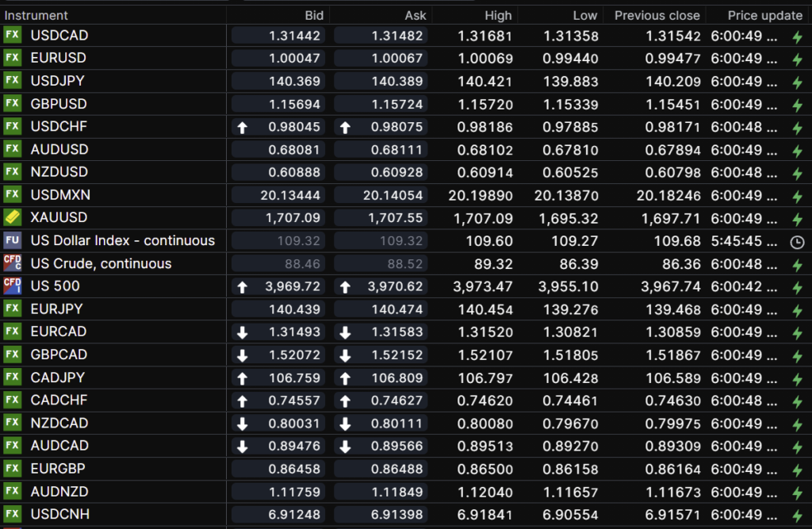The image size is (812, 529).
Task: Sort by the Instrument column header
Action: 36,15
